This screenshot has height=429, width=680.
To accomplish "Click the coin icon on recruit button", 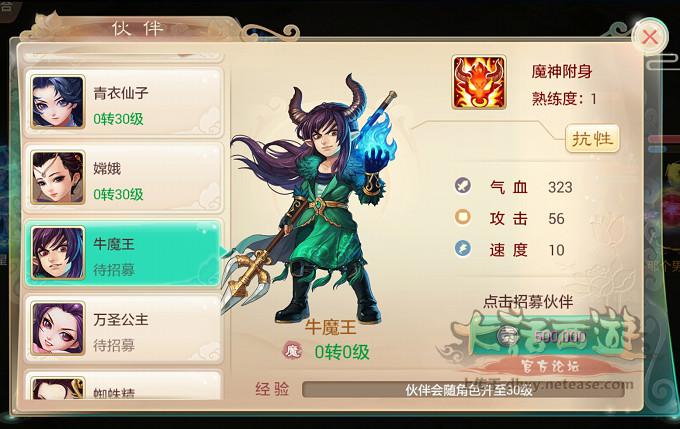I will 506,335.
